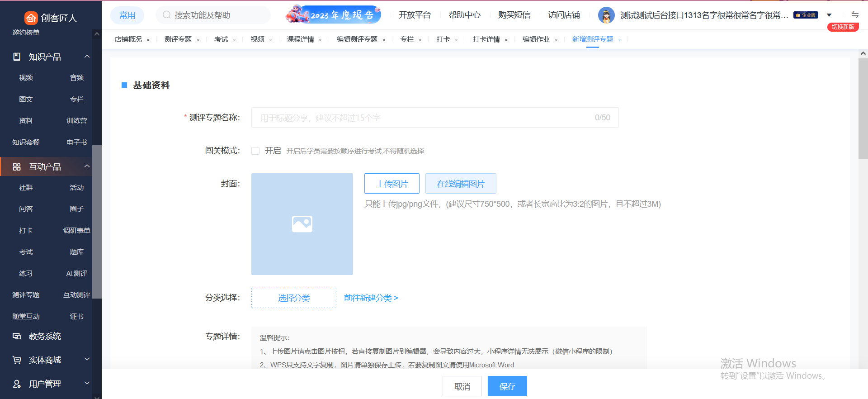Click the 实体商城 shopping cart icon

[x=17, y=360]
